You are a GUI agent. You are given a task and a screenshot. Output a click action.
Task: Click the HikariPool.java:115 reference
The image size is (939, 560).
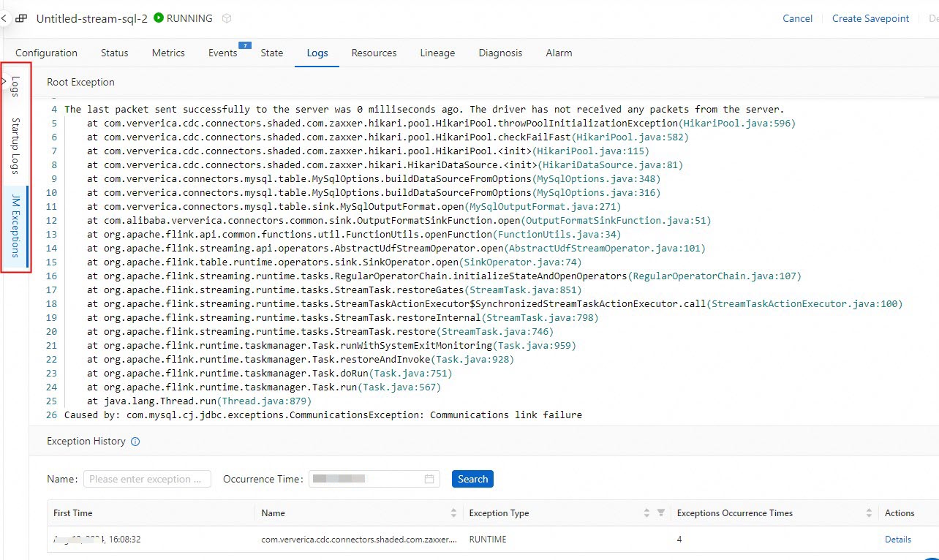pos(590,151)
